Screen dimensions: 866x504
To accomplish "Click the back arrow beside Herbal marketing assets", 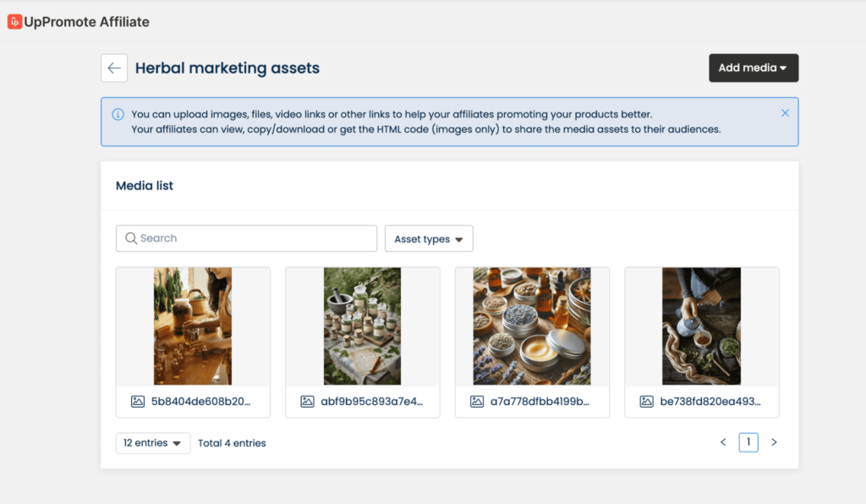I will [x=114, y=68].
